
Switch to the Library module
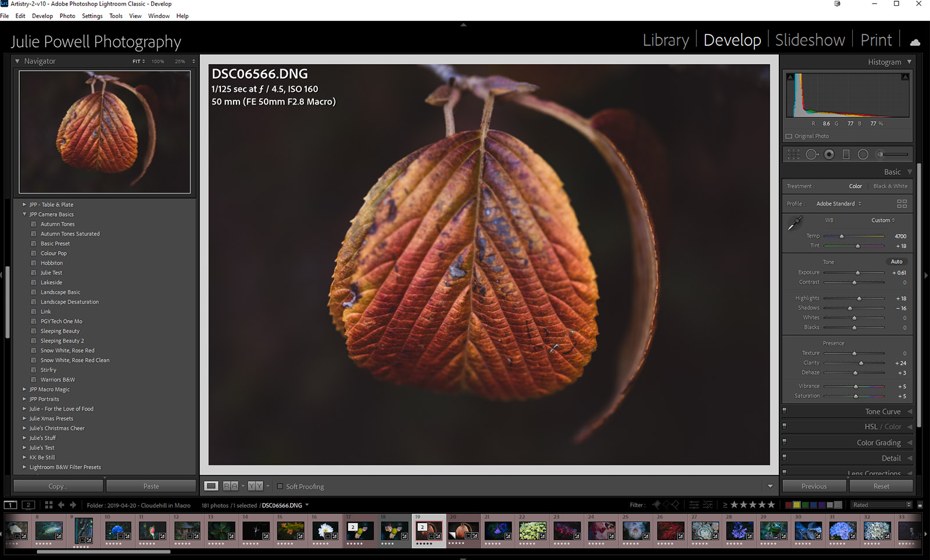pyautogui.click(x=666, y=40)
